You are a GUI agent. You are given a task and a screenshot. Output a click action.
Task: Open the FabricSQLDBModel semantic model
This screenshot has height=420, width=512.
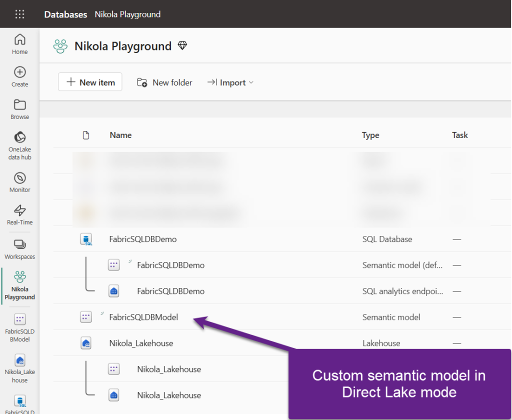[x=143, y=317]
